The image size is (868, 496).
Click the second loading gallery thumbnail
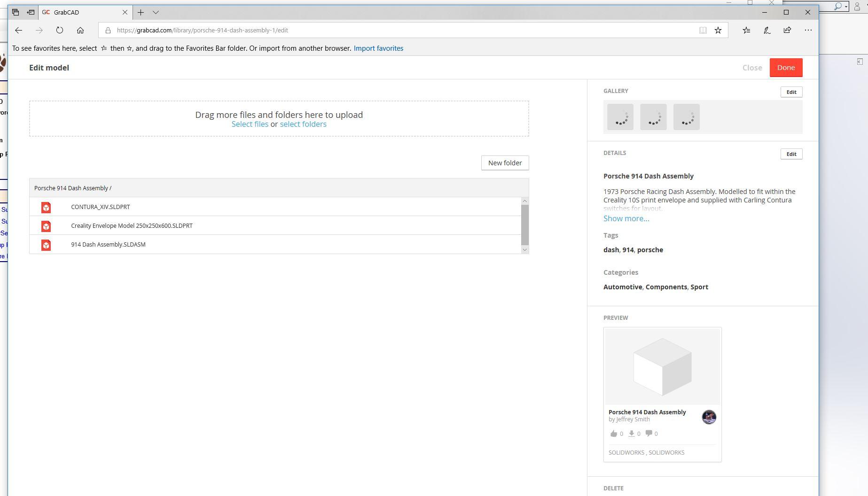(653, 117)
